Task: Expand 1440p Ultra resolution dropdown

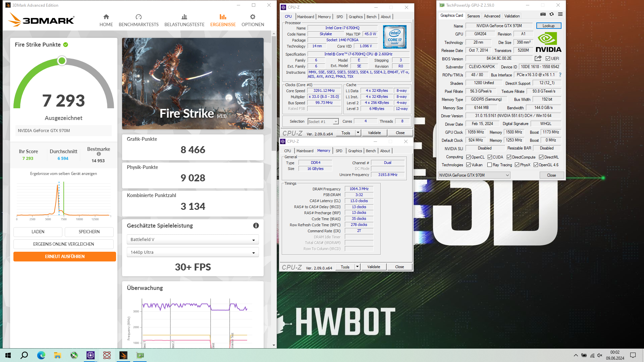Action: click(x=193, y=252)
